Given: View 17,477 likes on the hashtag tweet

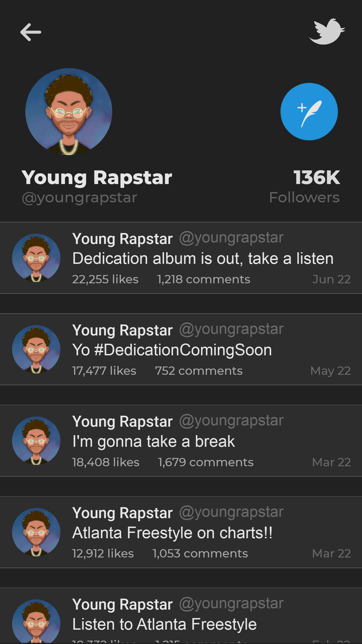Looking at the screenshot, I should [x=104, y=371].
